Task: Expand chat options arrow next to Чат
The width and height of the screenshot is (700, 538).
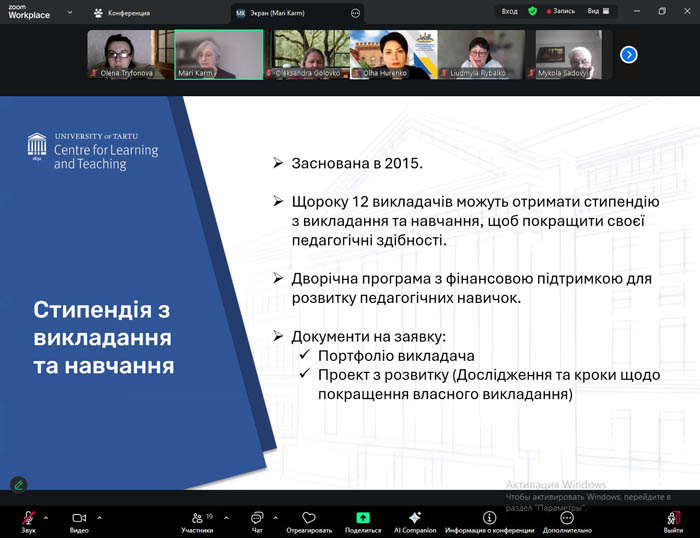Action: tap(276, 518)
